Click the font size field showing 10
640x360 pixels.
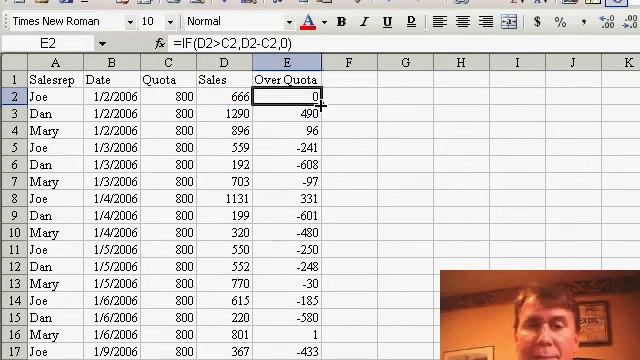point(152,22)
